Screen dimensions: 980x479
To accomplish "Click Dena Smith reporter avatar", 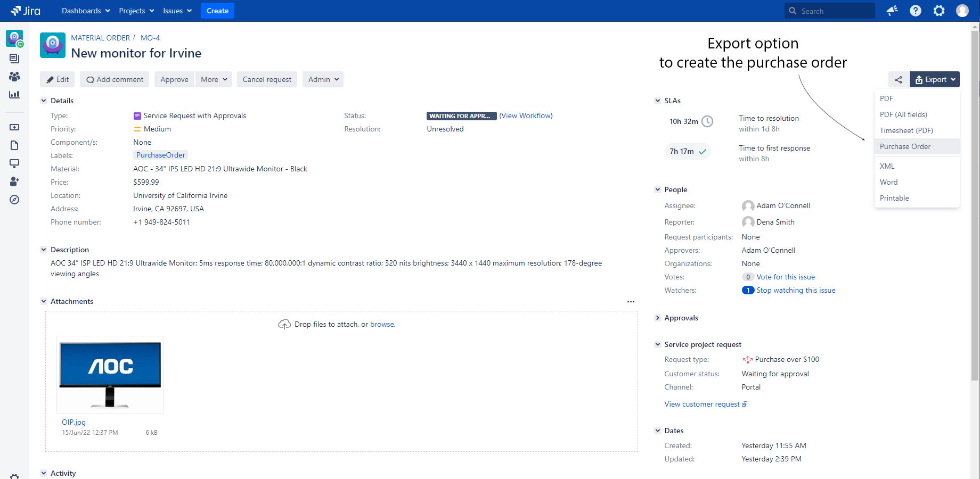I will 748,222.
